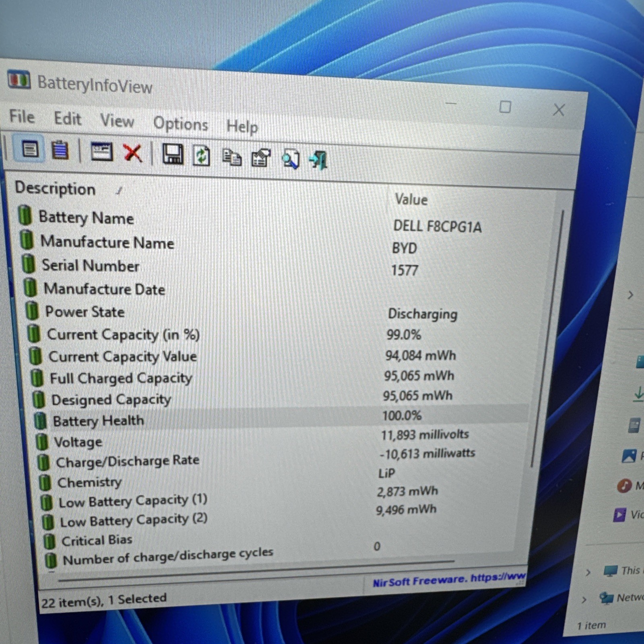Click the Refresh toolbar icon
Screen dimensions: 644x644
click(x=201, y=155)
